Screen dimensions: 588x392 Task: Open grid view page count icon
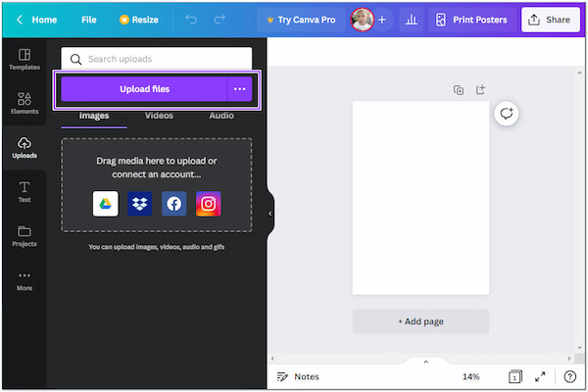pos(514,376)
